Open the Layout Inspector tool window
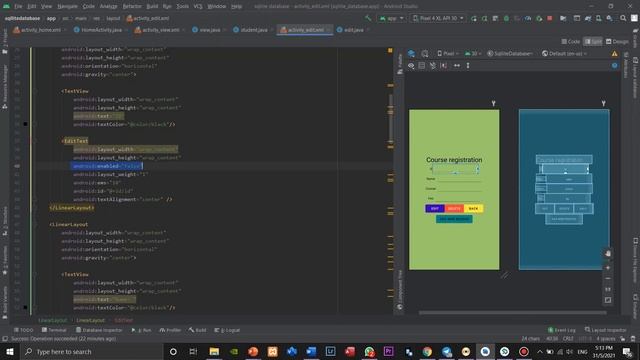The width and height of the screenshot is (640, 360). click(606, 330)
